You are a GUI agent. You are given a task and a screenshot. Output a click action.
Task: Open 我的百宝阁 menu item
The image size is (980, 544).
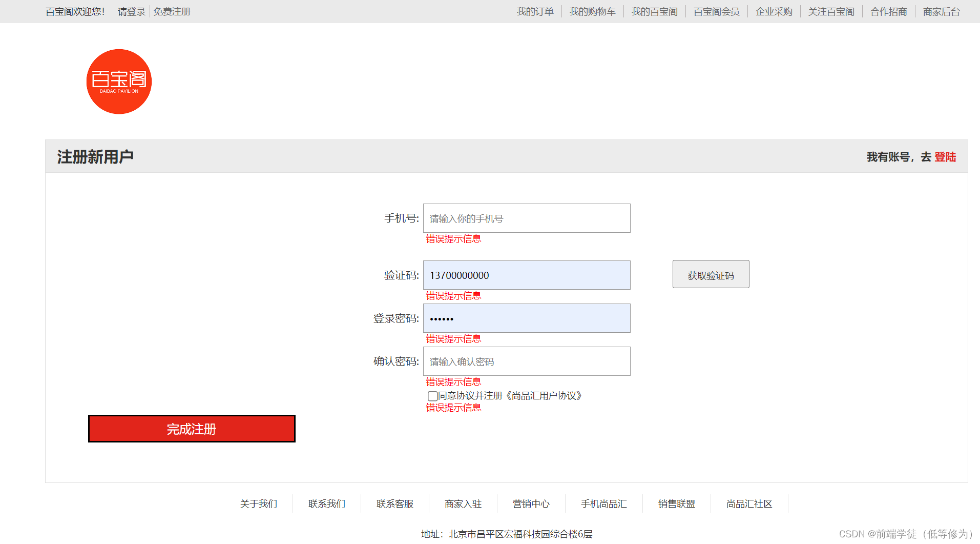point(654,11)
